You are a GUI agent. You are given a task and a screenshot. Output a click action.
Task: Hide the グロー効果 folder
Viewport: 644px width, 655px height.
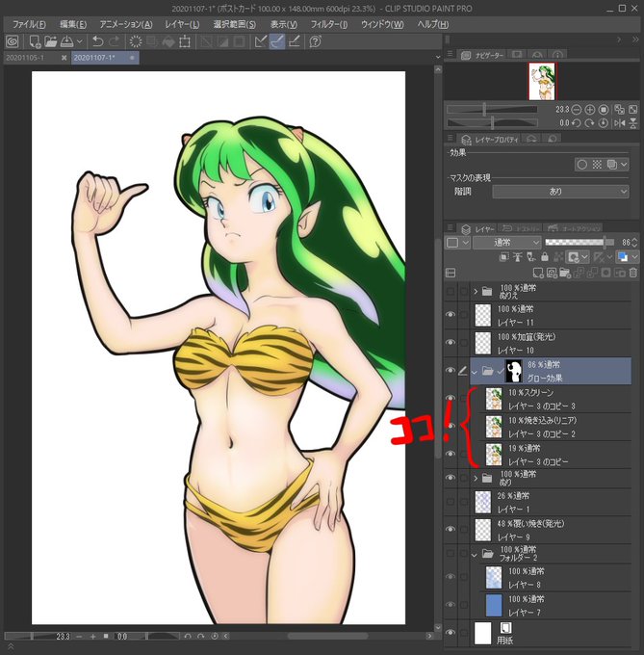[x=451, y=371]
